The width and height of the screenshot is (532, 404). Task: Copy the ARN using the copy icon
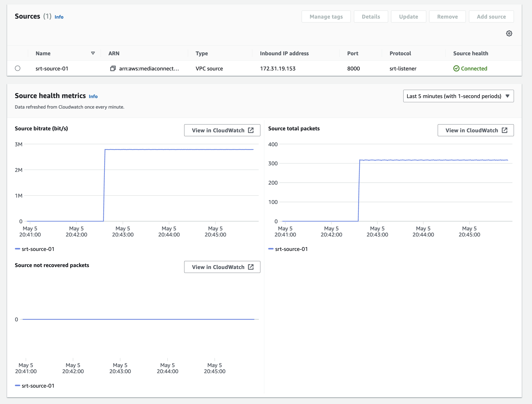(113, 68)
